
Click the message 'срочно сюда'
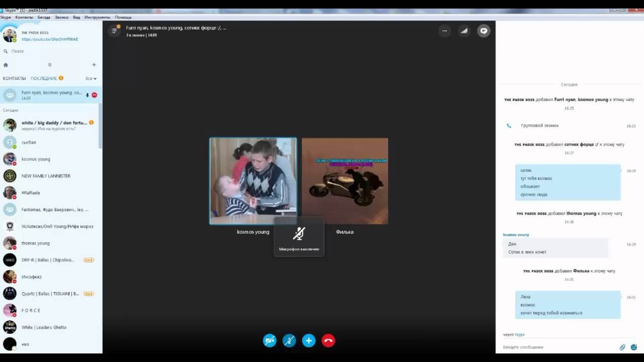[534, 195]
